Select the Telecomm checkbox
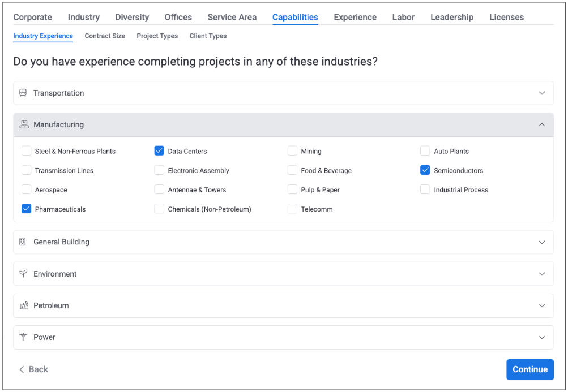The image size is (568, 392). (292, 209)
